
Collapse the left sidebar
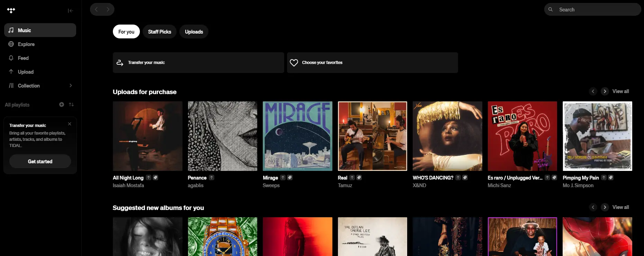coord(70,11)
